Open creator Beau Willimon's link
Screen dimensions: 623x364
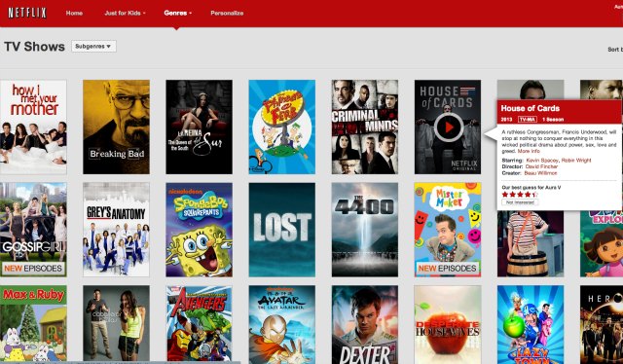pyautogui.click(x=540, y=173)
